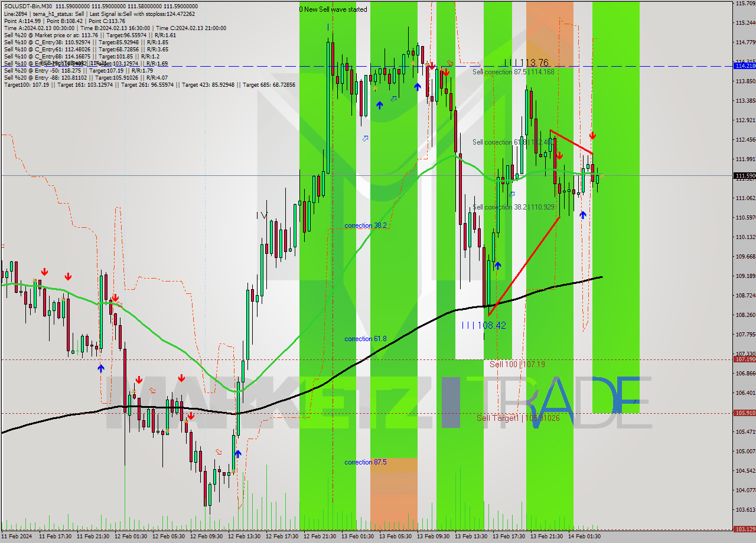
Task: Select the blue 'correction 87.5' label
Action: point(366,462)
